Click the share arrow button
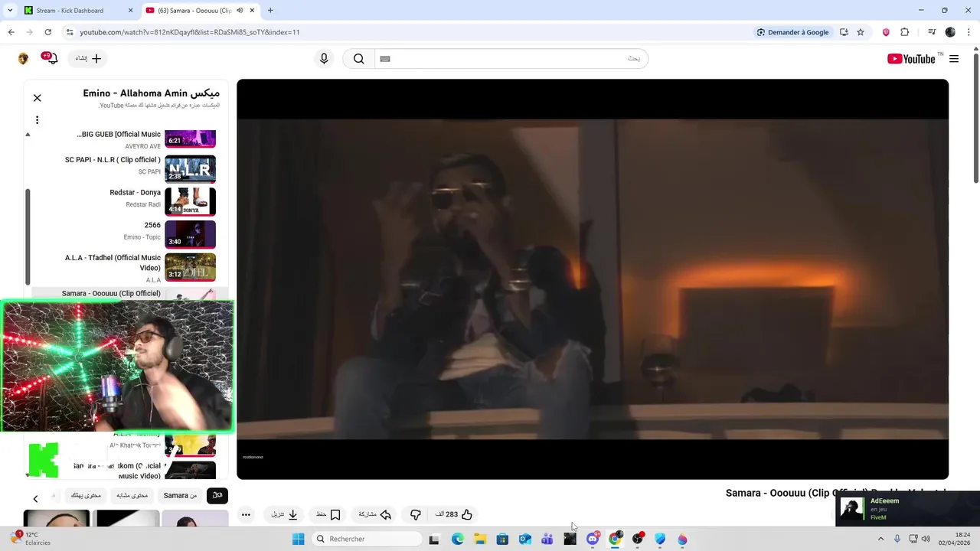This screenshot has height=551, width=980. click(376, 514)
